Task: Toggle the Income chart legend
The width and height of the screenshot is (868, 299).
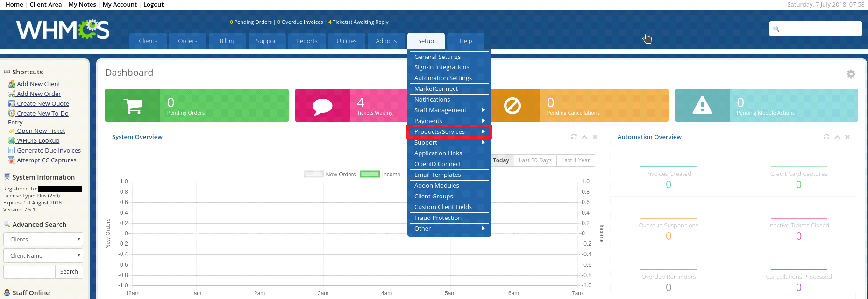Action: (x=380, y=175)
